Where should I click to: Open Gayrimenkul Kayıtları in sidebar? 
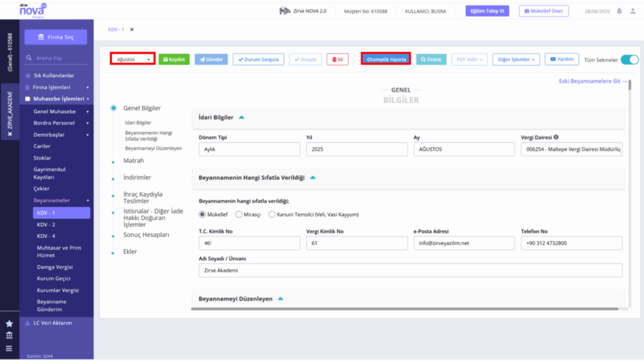coord(49,173)
